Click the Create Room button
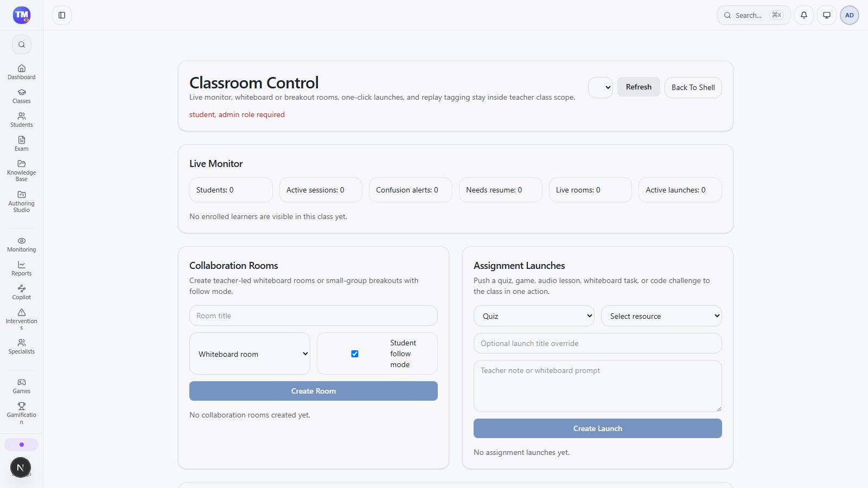The image size is (868, 488). (x=314, y=391)
